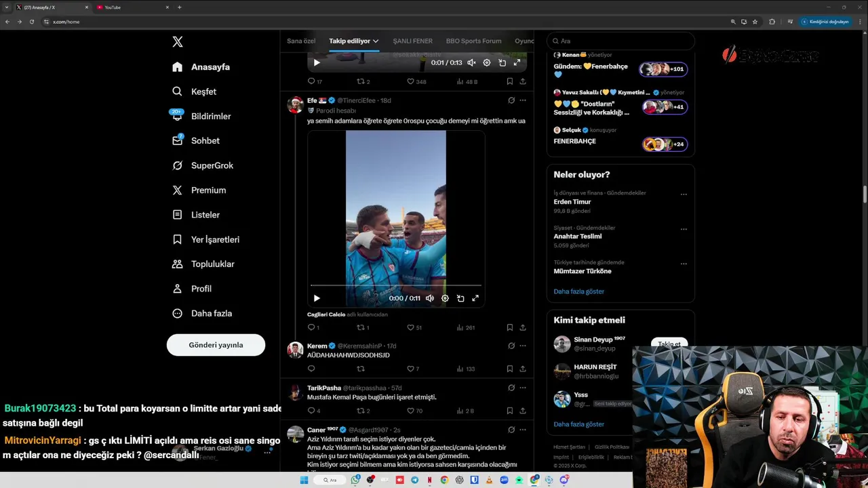The image size is (868, 488).
Task: Open SuperGrok from the sidebar
Action: [x=203, y=165]
